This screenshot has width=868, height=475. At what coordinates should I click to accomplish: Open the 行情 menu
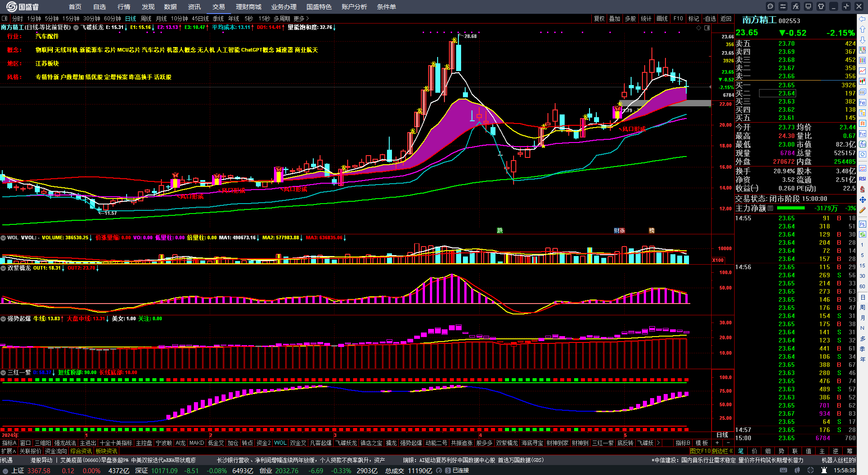pyautogui.click(x=124, y=7)
